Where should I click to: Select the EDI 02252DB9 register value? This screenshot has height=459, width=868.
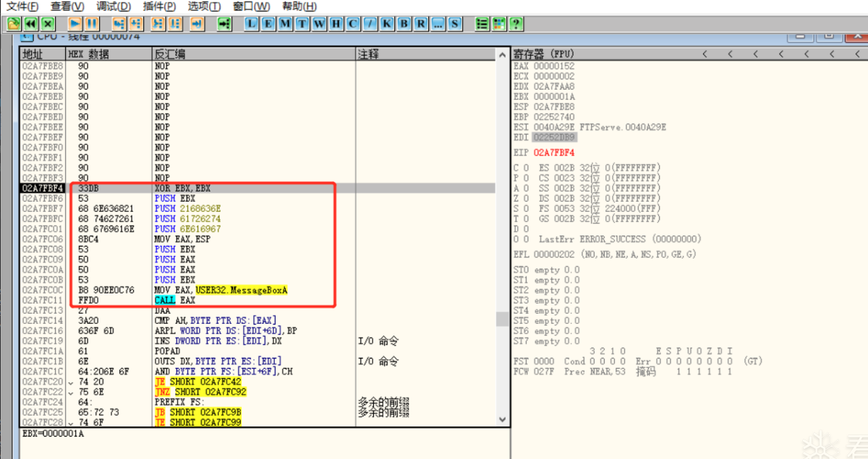(554, 137)
